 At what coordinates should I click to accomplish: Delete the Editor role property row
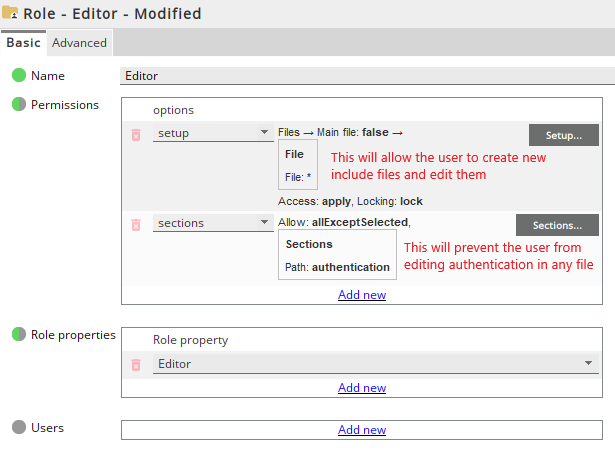click(x=136, y=365)
